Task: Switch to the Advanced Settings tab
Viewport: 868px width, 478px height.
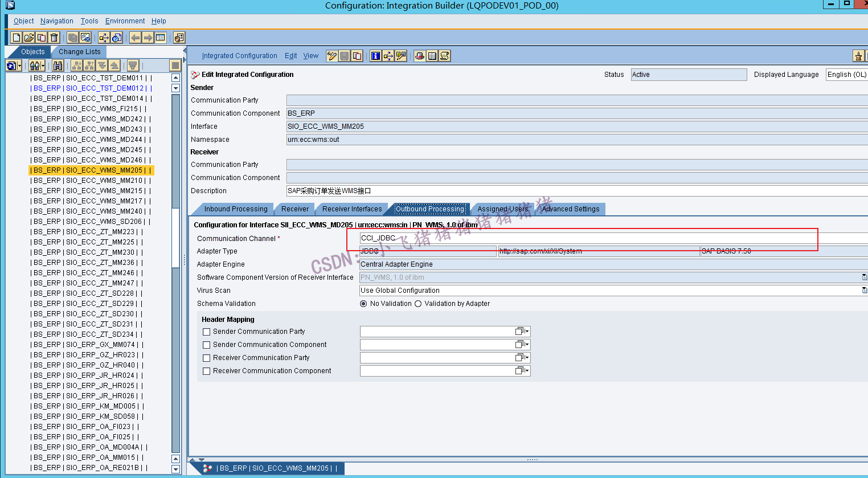Action: tap(571, 209)
